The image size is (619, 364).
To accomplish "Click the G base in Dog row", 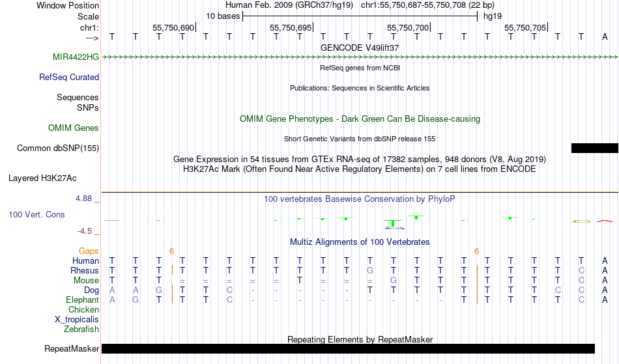I will (x=159, y=290).
